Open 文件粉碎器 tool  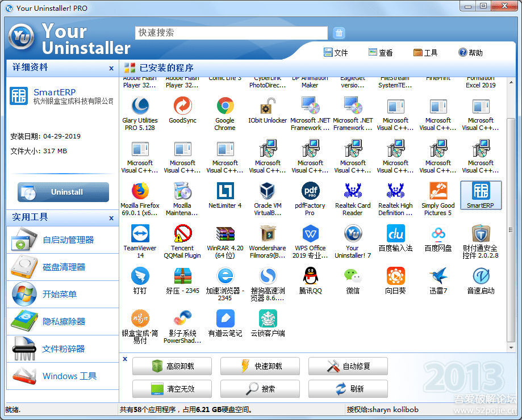(62, 349)
